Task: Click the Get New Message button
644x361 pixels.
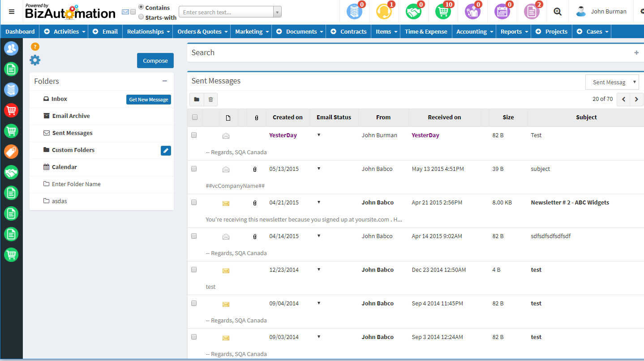Action: point(149,100)
